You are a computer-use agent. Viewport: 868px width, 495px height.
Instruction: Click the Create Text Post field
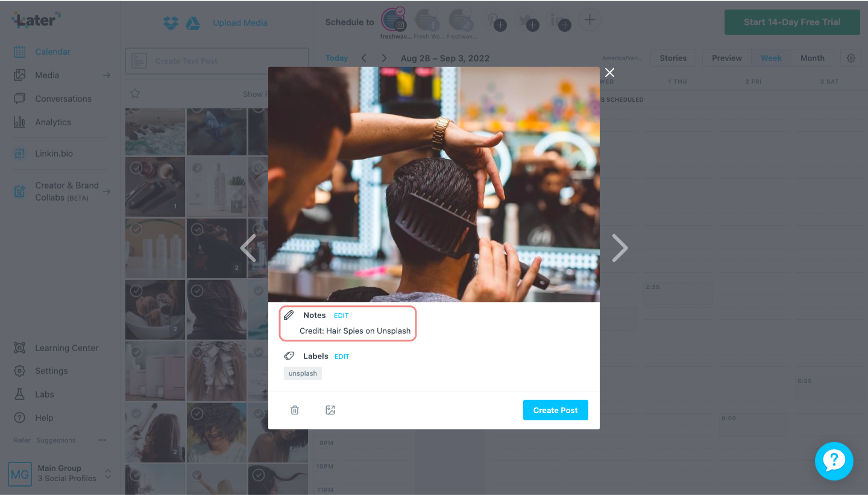(217, 61)
